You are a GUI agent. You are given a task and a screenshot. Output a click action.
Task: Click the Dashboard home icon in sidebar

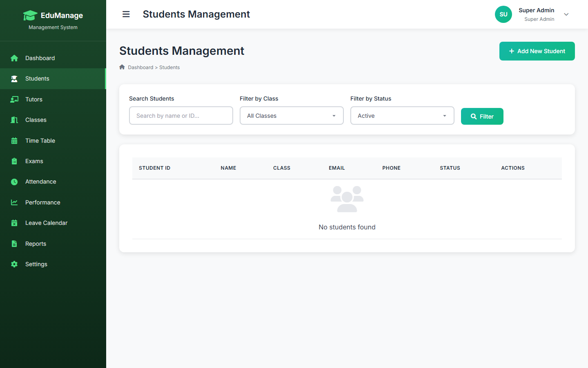[x=14, y=58]
